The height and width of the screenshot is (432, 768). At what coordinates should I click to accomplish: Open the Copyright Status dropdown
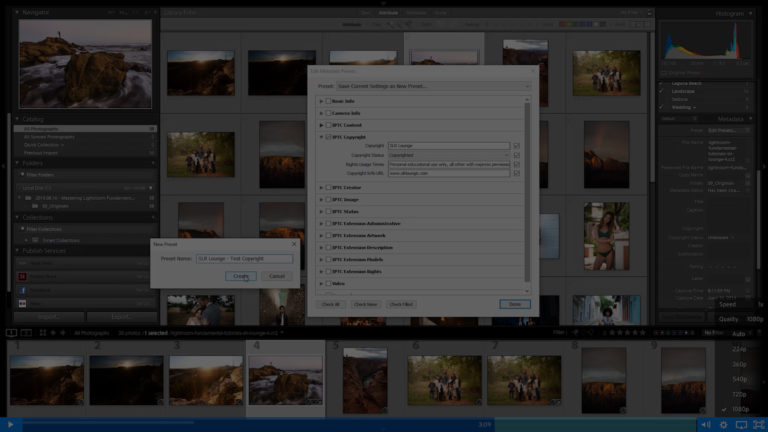click(449, 155)
